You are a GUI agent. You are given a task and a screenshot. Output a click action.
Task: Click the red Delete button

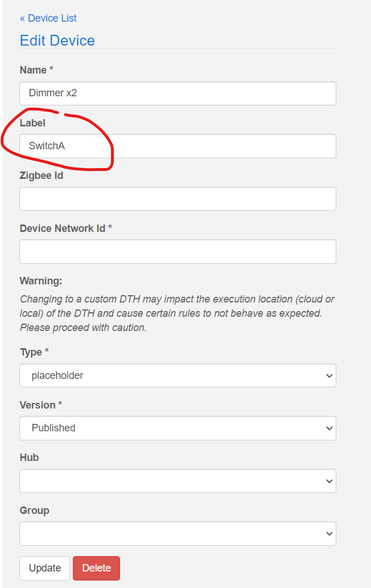click(96, 568)
